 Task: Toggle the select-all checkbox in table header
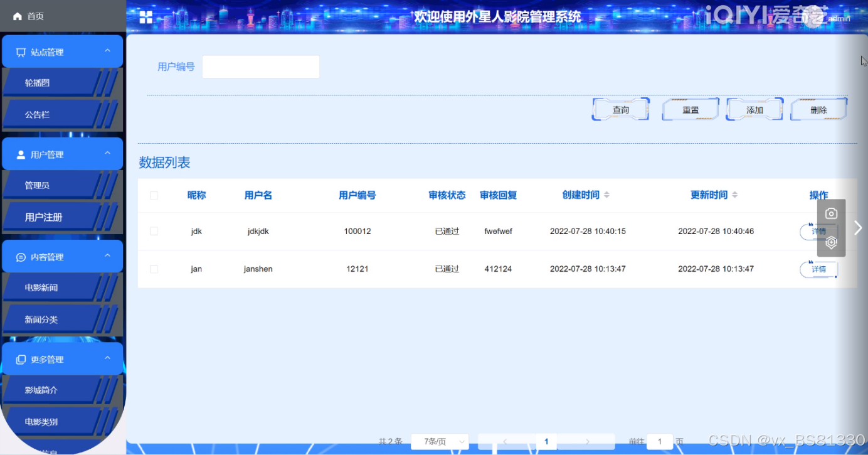tap(154, 195)
